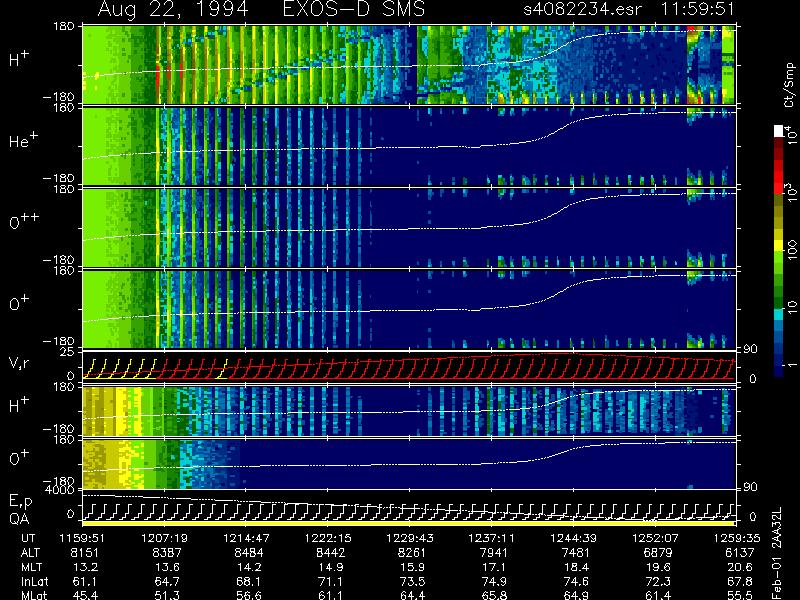Click the 'V,r' panel label
800x600 pixels.
point(19,363)
